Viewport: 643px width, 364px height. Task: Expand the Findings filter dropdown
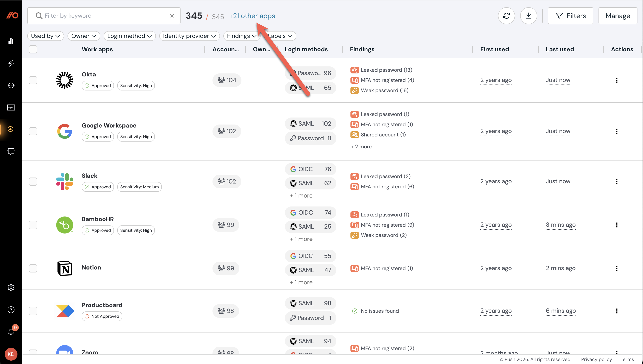tap(242, 36)
